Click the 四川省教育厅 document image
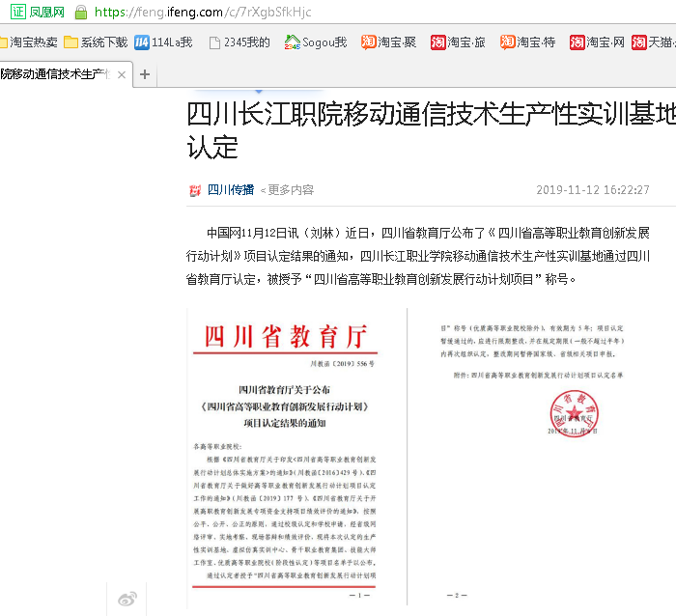Viewport: 676px width, 616px height. [x=285, y=459]
